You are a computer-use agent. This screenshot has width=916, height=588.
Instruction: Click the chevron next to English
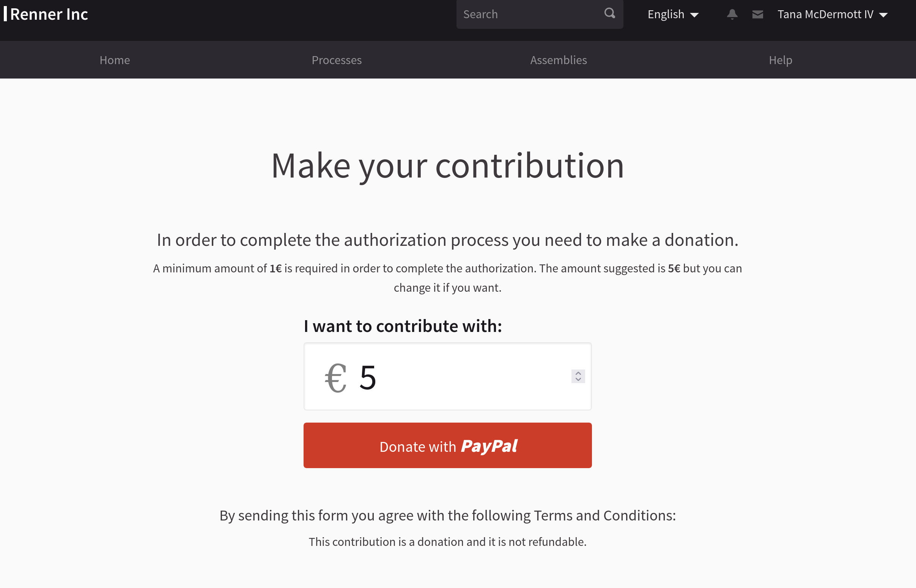tap(695, 14)
